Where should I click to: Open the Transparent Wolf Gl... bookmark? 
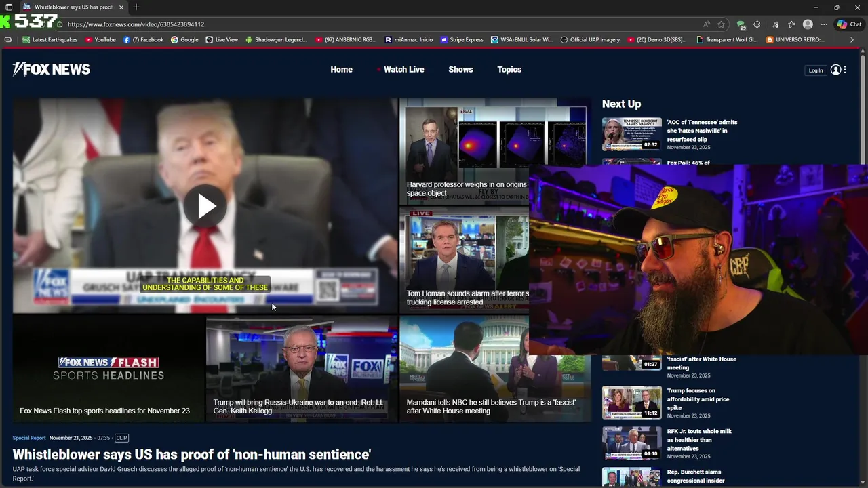coord(728,40)
